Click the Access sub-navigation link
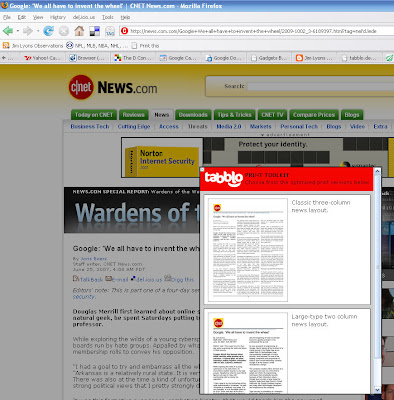 click(169, 126)
